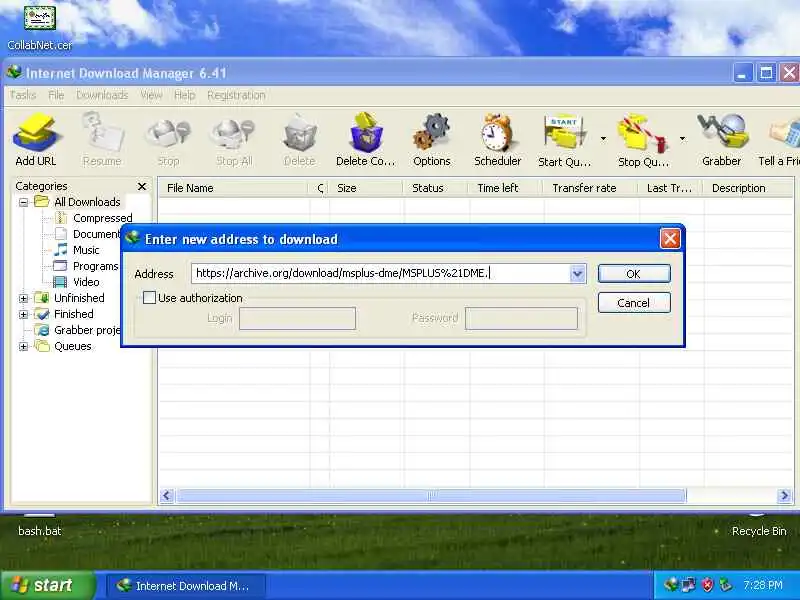Click the horizontal scrollbar thumb
Viewport: 800px width, 600px height.
(x=431, y=495)
